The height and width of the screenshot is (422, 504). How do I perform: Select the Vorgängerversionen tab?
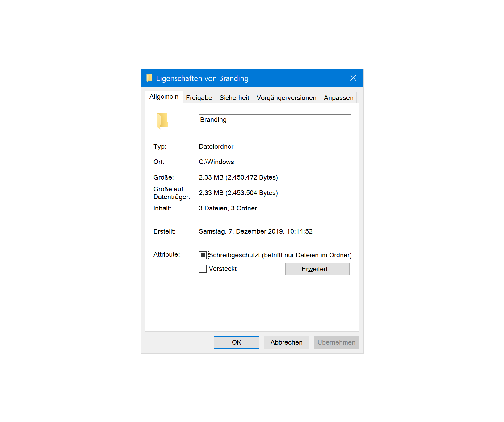(286, 97)
